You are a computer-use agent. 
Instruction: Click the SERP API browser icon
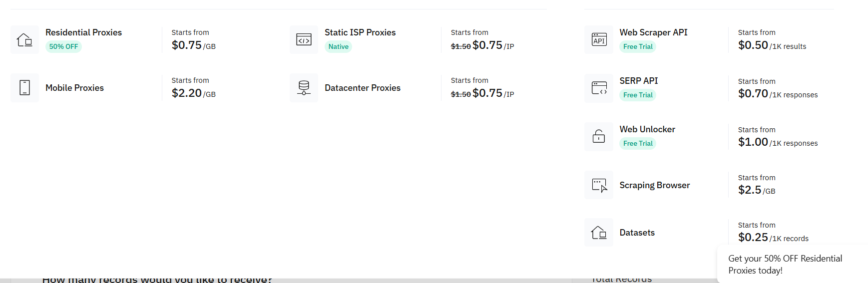[599, 88]
